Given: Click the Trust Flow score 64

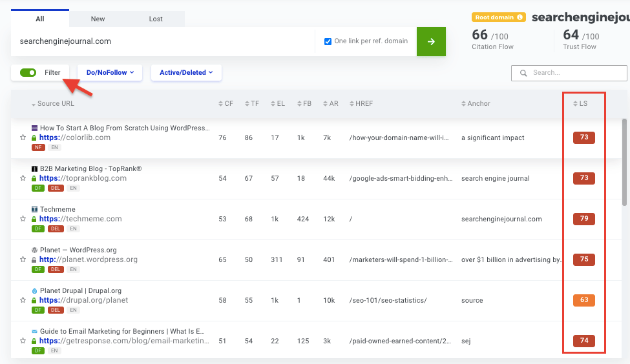Looking at the screenshot, I should [x=571, y=35].
